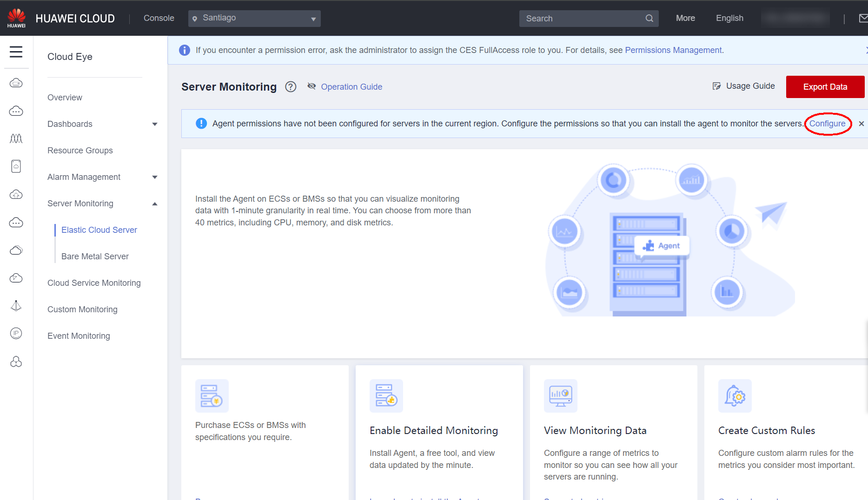Click the Configure link in notice
The width and height of the screenshot is (868, 500).
point(827,124)
